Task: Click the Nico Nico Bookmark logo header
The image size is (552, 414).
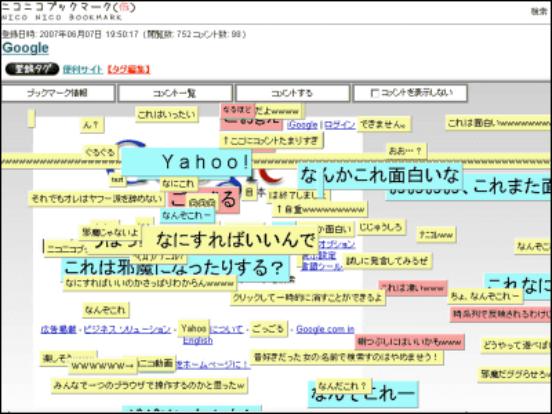Action: click(68, 12)
